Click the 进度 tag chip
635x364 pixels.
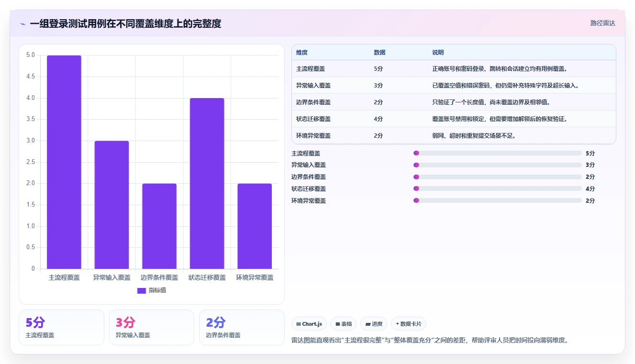point(374,324)
